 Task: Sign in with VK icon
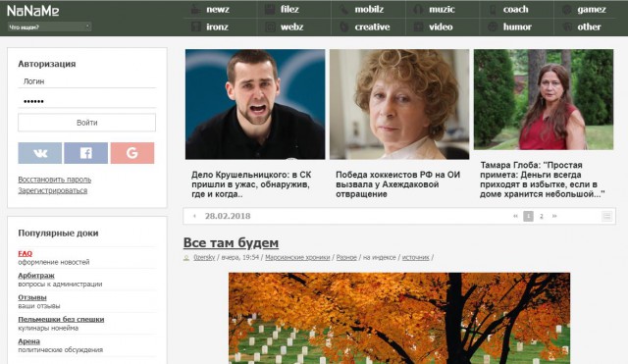40,153
